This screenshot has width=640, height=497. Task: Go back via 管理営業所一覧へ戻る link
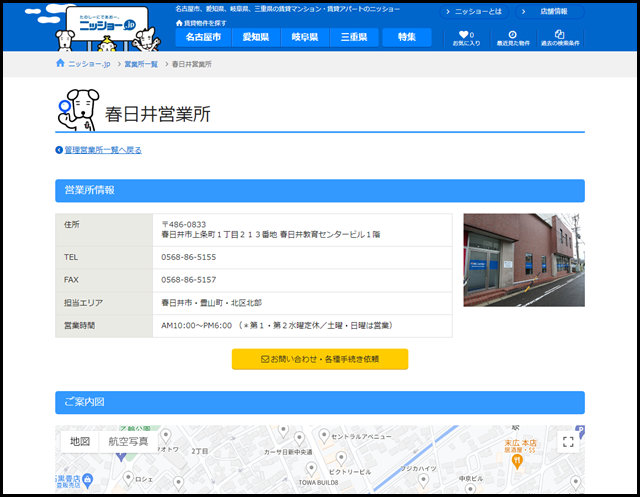coord(102,150)
